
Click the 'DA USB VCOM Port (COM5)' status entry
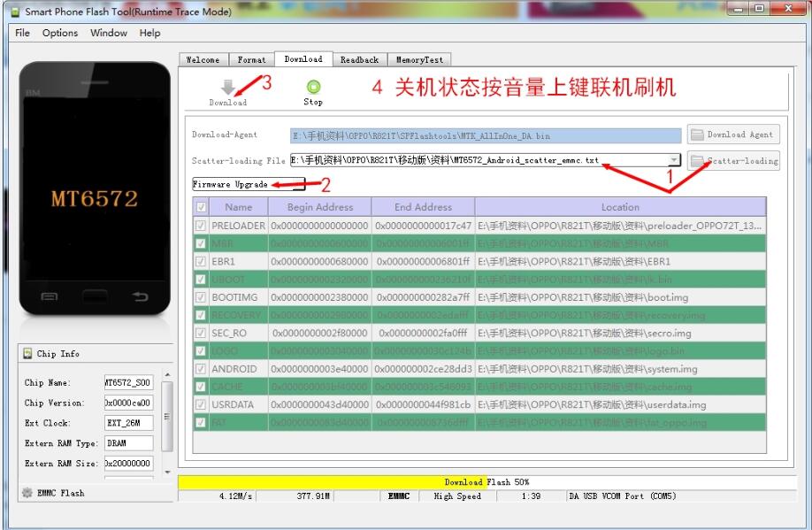[623, 496]
